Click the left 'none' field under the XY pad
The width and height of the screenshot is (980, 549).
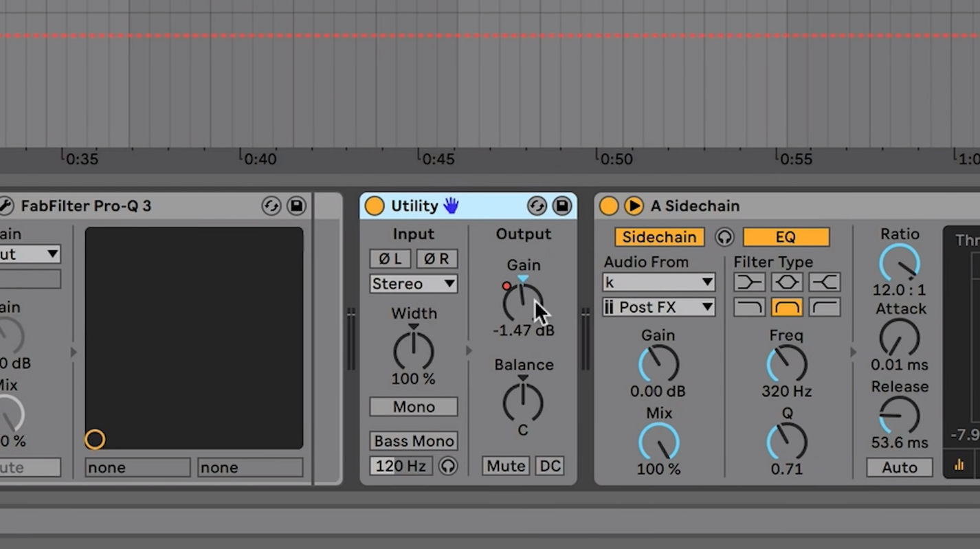click(137, 468)
